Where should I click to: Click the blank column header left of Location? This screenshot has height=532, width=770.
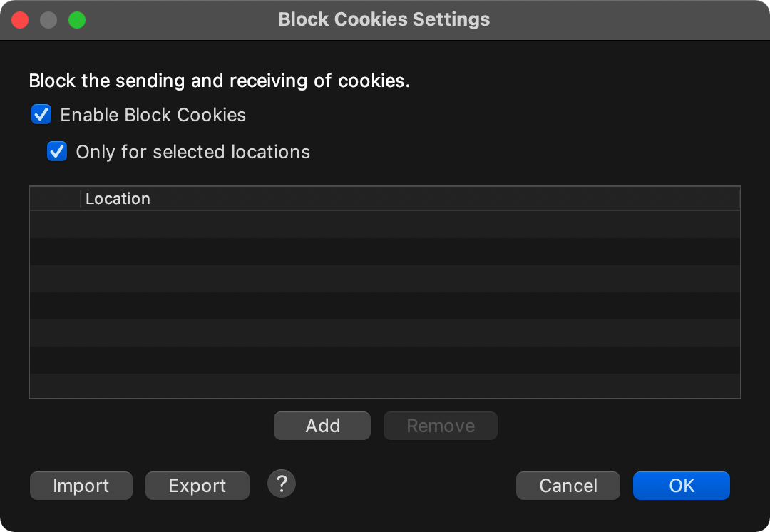tap(55, 199)
